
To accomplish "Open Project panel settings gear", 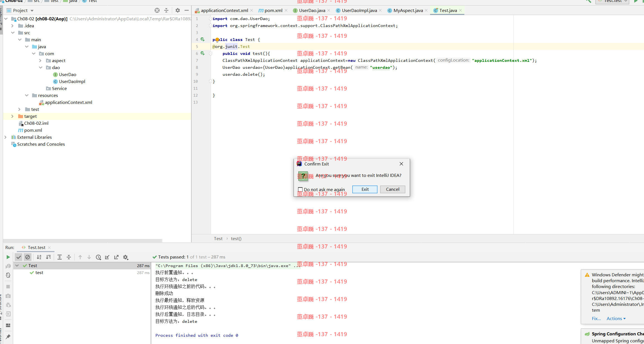I will pos(178,10).
